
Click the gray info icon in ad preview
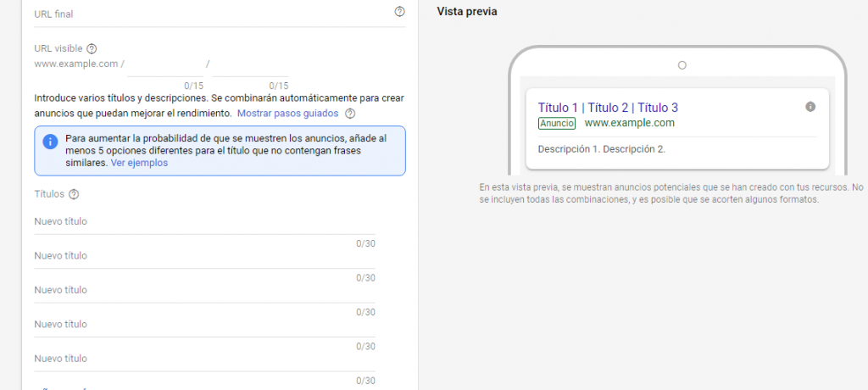[810, 107]
